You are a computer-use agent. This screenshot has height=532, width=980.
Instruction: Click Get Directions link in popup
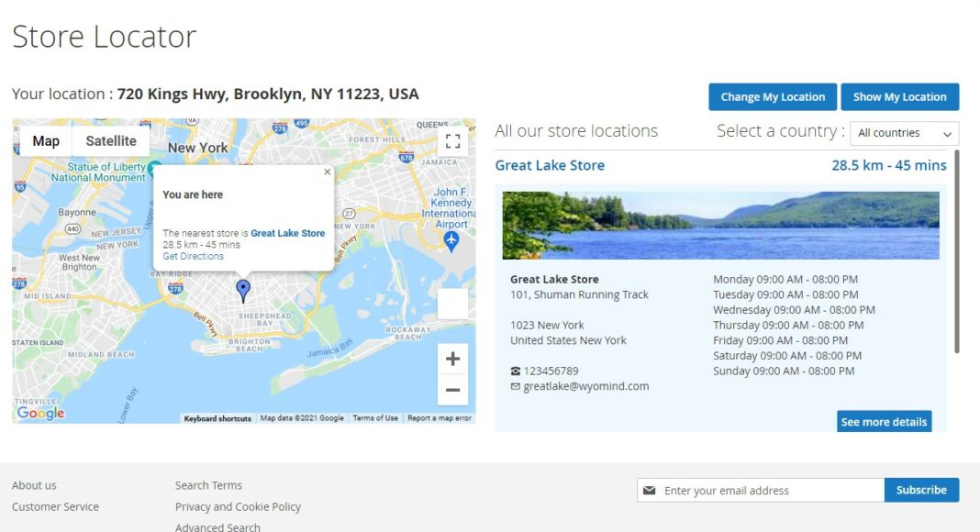coord(194,257)
